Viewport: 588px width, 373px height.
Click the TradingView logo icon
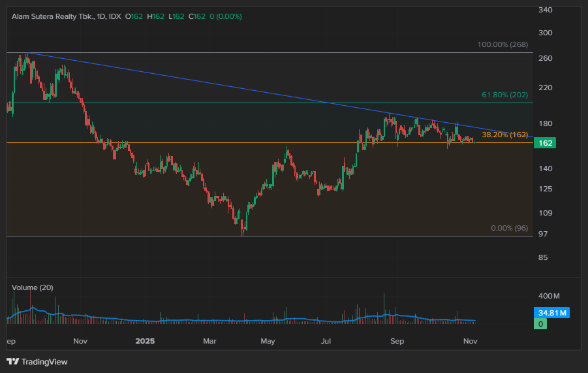(x=12, y=361)
